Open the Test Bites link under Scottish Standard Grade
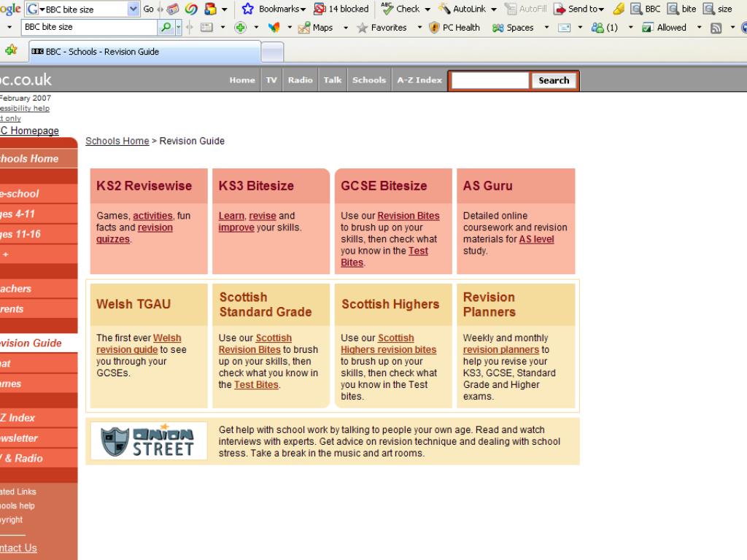This screenshot has width=747, height=560. 256,385
